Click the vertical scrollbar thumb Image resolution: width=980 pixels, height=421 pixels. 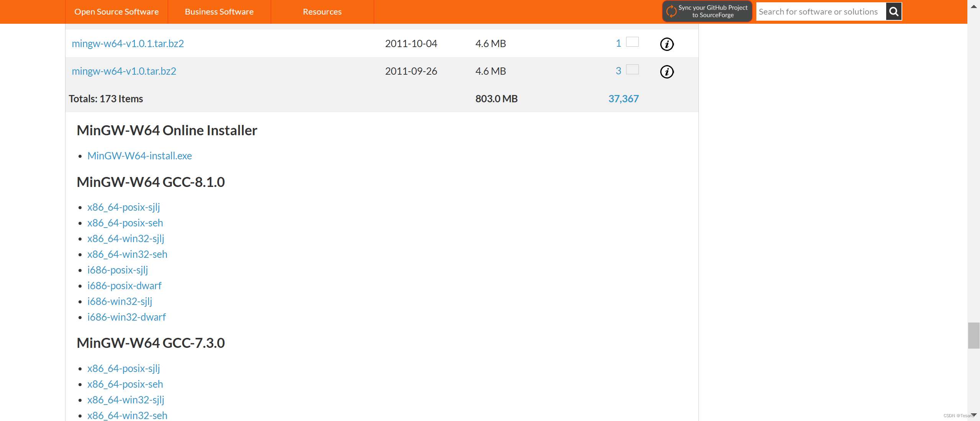point(973,336)
